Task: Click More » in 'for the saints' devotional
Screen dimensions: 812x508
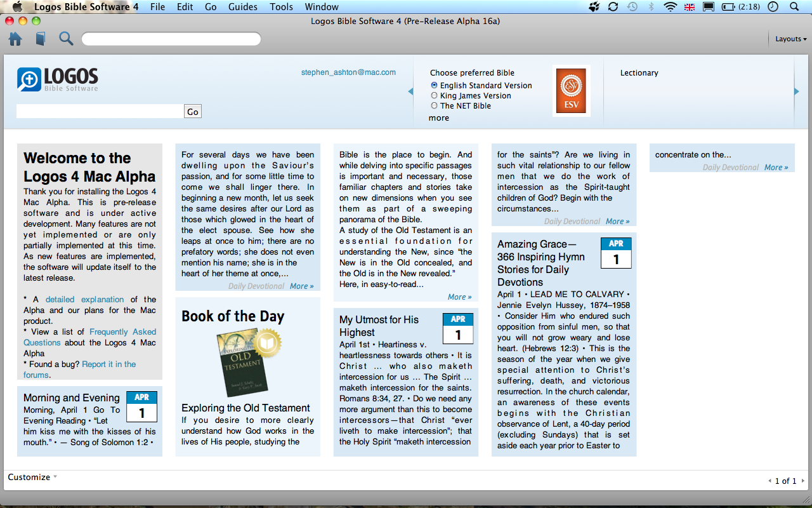Action: (x=618, y=222)
